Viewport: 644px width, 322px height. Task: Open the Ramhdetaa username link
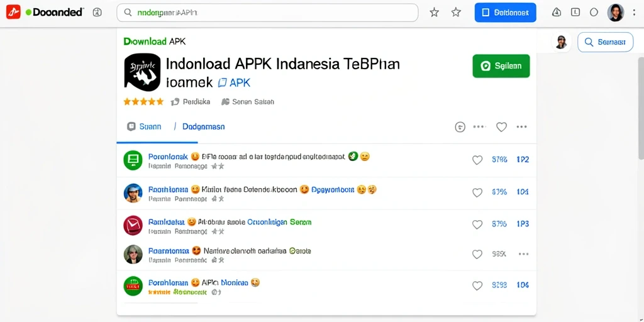coord(166,222)
